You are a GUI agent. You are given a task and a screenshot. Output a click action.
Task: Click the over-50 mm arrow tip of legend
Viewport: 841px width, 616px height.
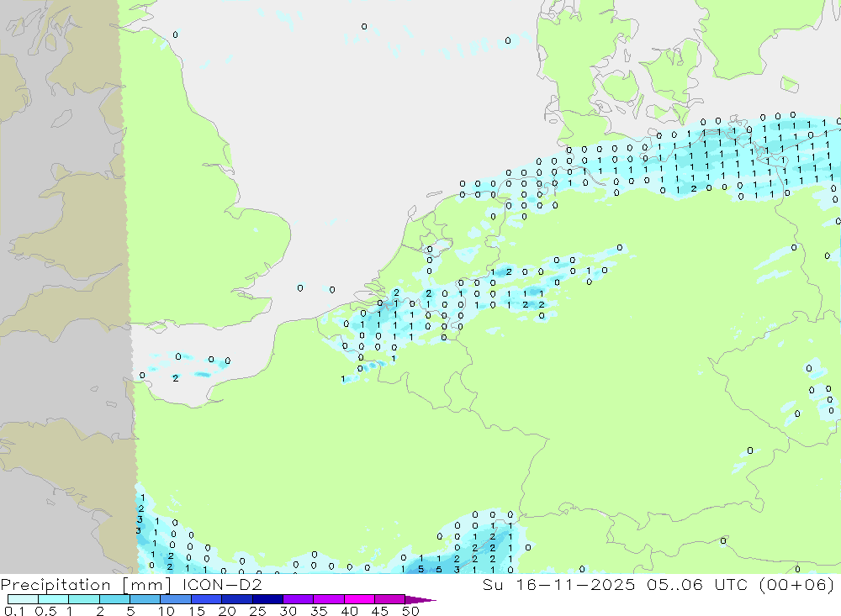(x=421, y=599)
